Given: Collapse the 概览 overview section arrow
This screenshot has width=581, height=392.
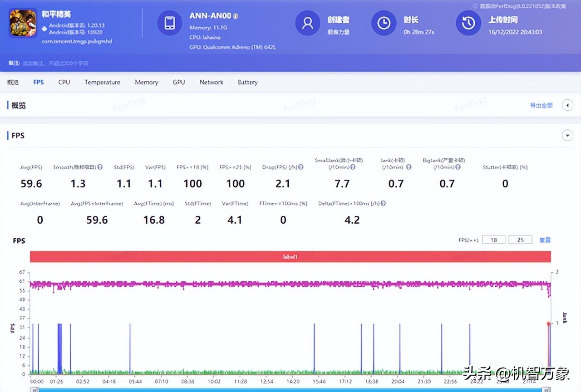Looking at the screenshot, I should pos(567,105).
